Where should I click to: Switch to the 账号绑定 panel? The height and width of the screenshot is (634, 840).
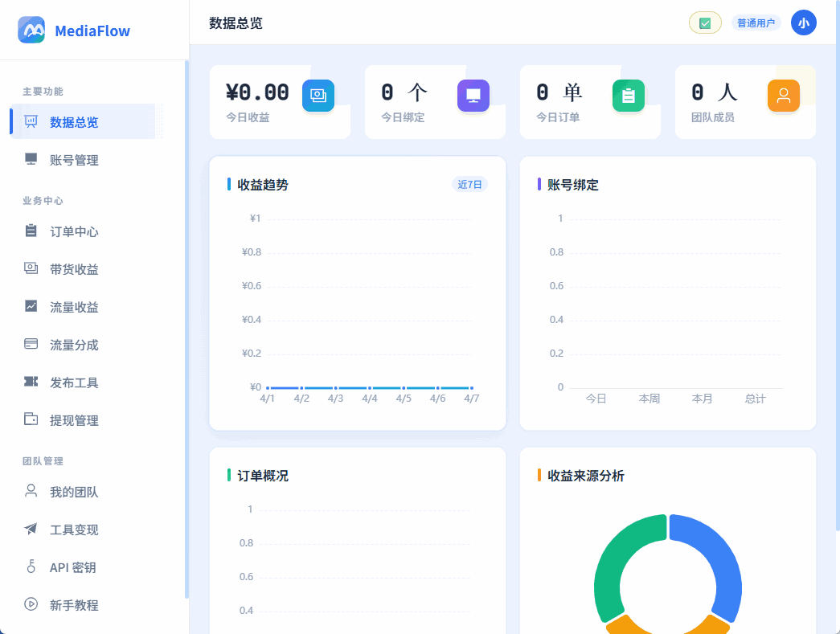pyautogui.click(x=572, y=184)
